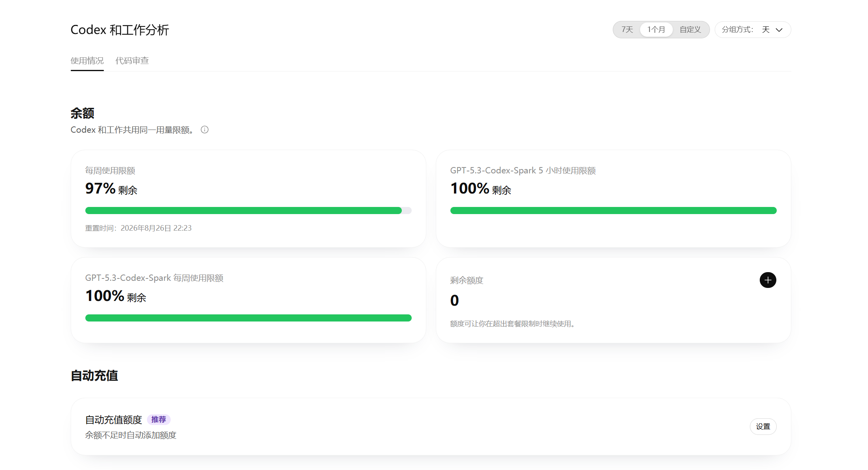868x470 pixels.
Task: Click the 余额不足时自动添加额度 description
Action: 131,435
